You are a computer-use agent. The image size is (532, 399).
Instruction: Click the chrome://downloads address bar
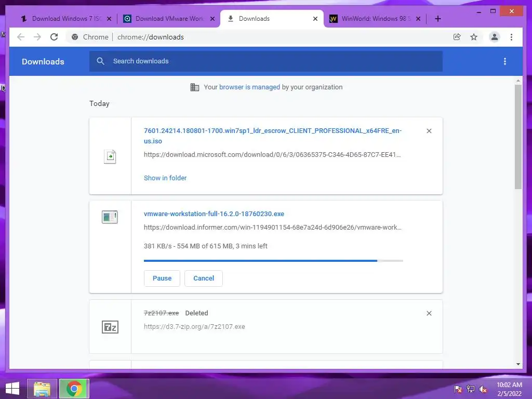[x=151, y=37]
